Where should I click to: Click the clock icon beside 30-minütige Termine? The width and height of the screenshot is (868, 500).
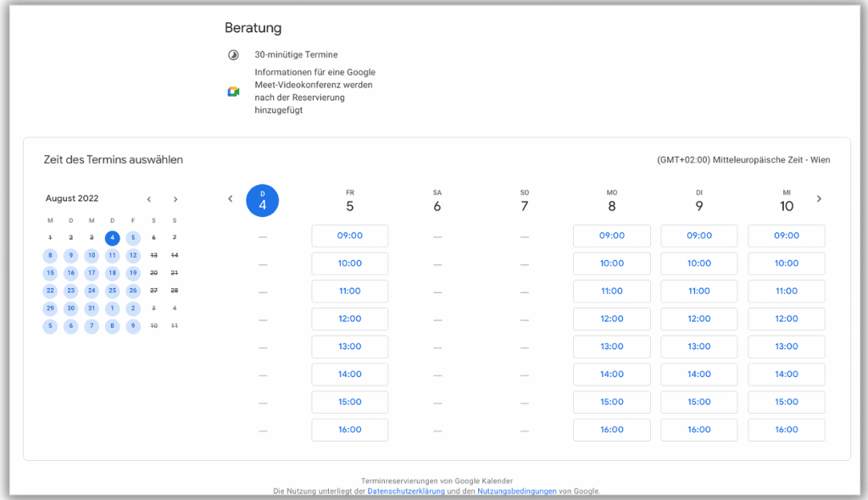click(233, 54)
